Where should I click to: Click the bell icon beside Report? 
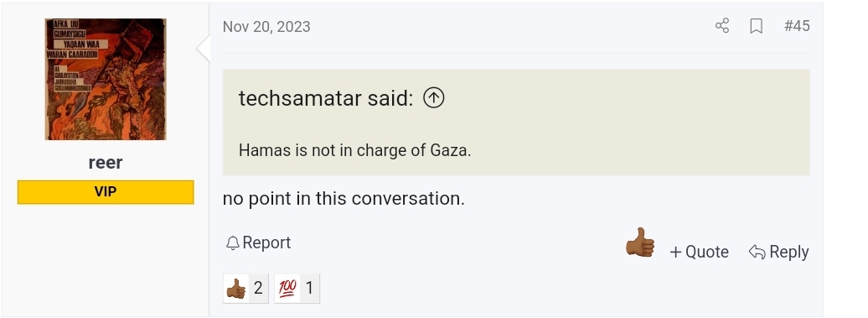233,242
